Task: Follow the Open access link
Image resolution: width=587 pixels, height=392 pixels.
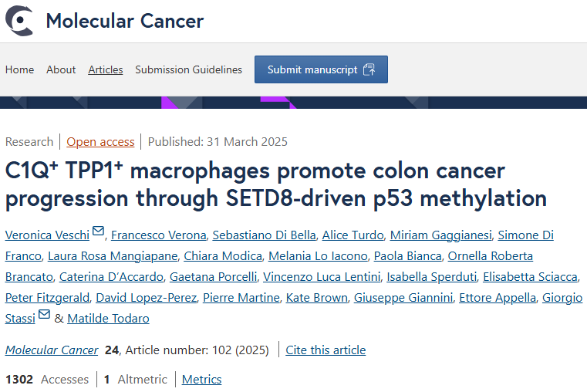Action: [x=100, y=142]
